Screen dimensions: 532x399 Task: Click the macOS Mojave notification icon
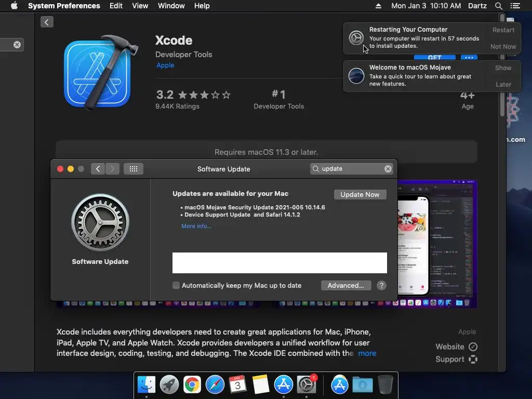tap(356, 76)
